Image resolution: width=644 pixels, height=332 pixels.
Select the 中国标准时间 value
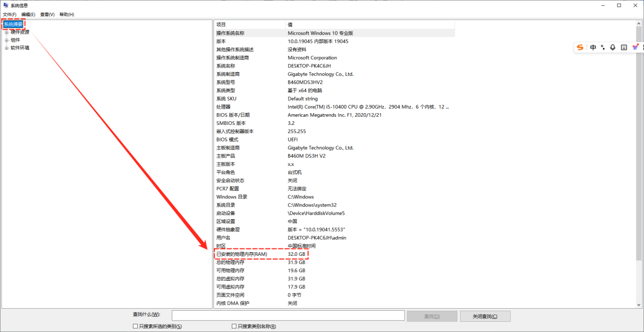tap(301, 246)
